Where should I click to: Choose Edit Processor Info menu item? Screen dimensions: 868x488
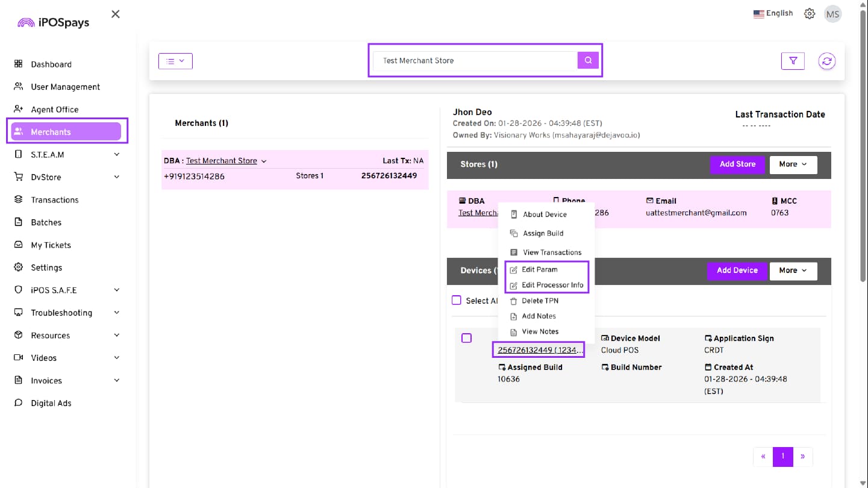tap(552, 285)
